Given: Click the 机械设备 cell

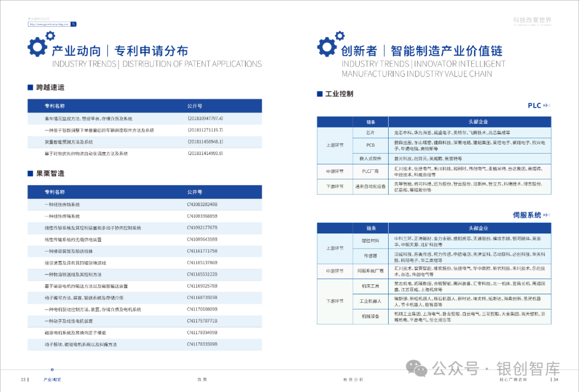Looking at the screenshot, I should [x=370, y=316].
